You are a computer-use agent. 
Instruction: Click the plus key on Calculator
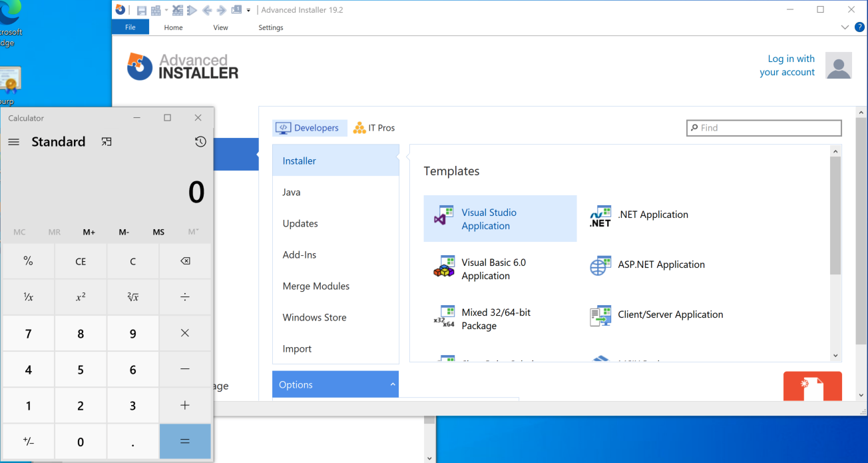185,405
